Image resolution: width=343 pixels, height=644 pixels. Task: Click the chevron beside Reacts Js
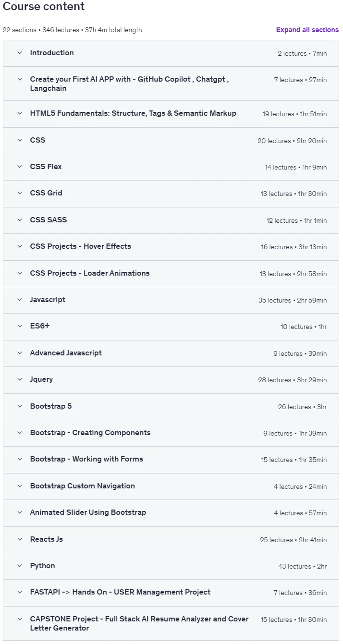pos(20,539)
